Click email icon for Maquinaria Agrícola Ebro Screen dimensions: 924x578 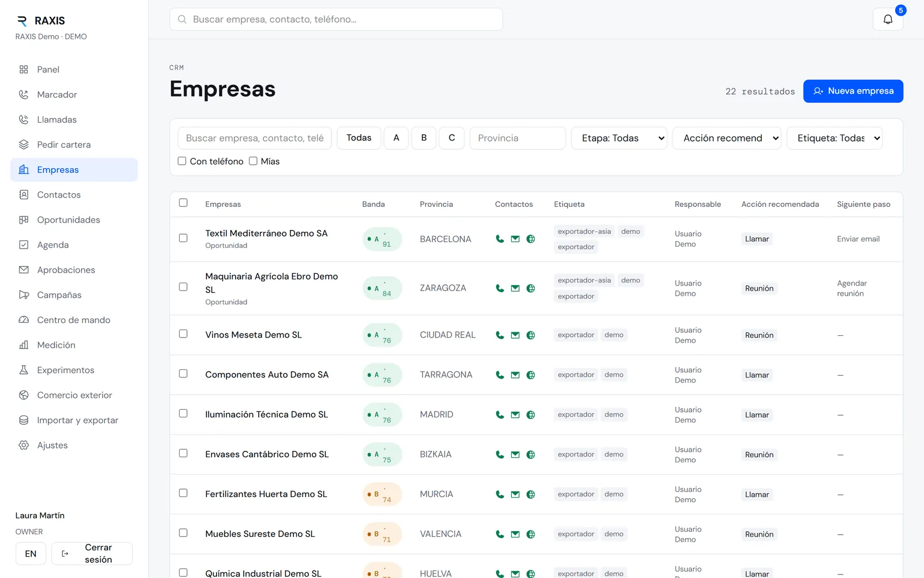tap(515, 288)
